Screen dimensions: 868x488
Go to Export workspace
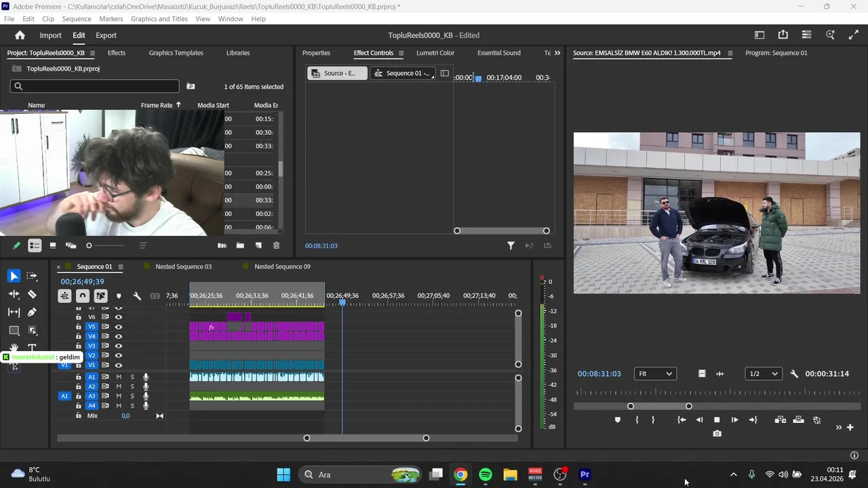coord(106,35)
